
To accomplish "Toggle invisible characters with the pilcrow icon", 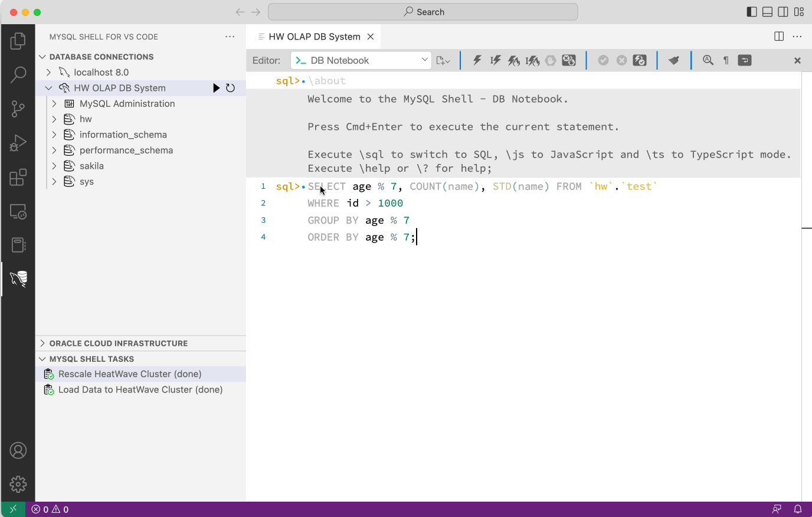I will click(x=725, y=60).
